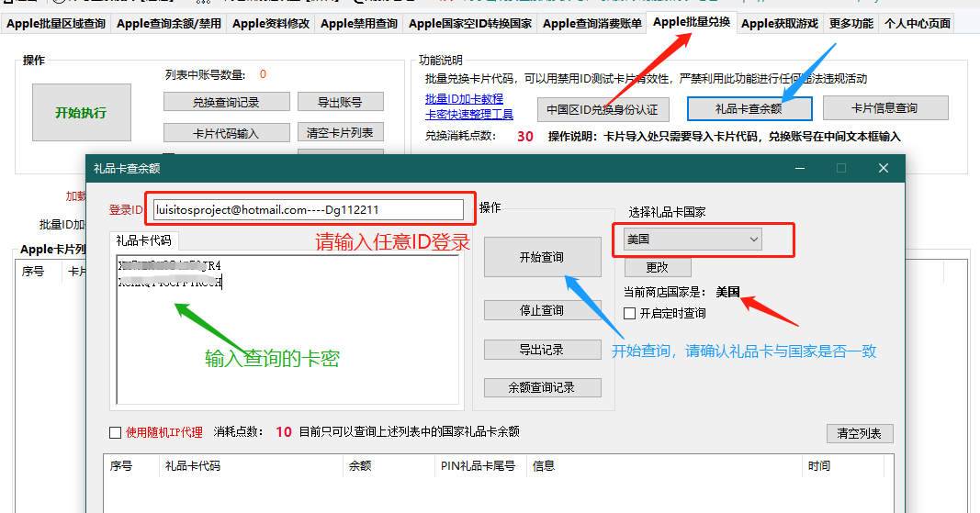
Task: Open 余额查询记录 button
Action: (x=542, y=387)
